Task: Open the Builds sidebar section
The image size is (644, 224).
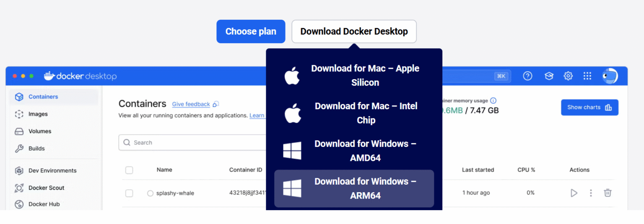Action: click(x=54, y=148)
